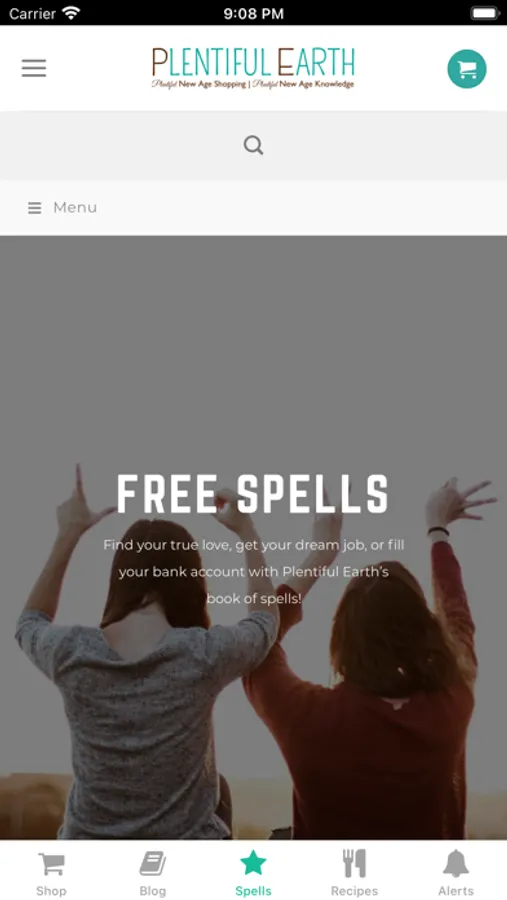Open the shopping cart button
Screen dimensions: 507x900
click(467, 69)
